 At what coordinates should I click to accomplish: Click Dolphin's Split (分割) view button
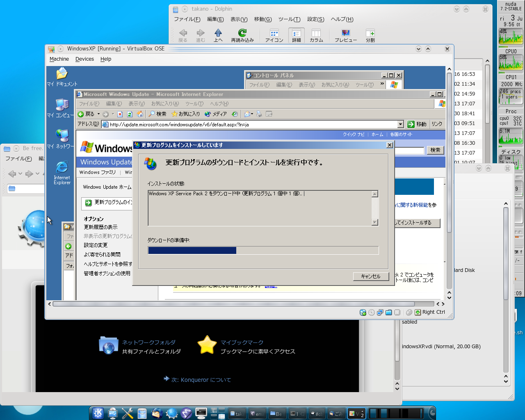tap(370, 35)
